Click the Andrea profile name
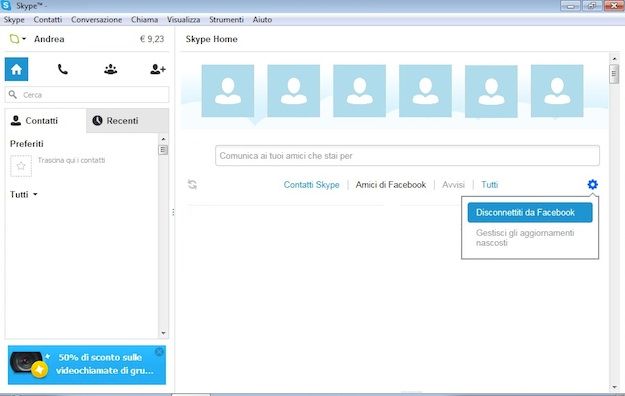The width and height of the screenshot is (625, 396). [x=49, y=39]
